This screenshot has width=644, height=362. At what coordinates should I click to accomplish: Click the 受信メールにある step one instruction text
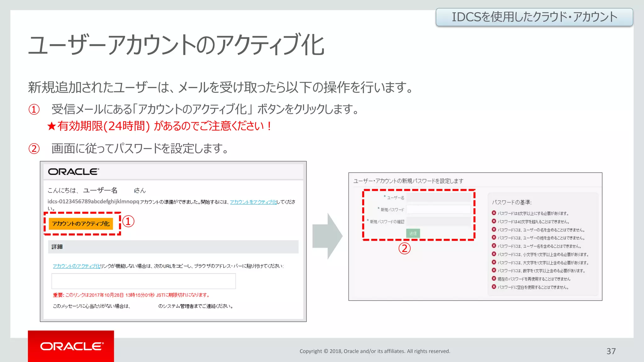205,109
